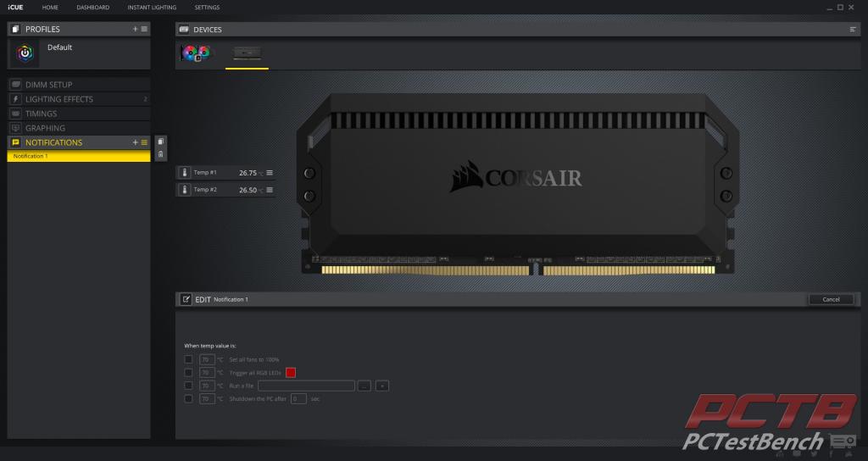The width and height of the screenshot is (868, 461).
Task: Open the TIMINGS section
Action: pyautogui.click(x=79, y=113)
